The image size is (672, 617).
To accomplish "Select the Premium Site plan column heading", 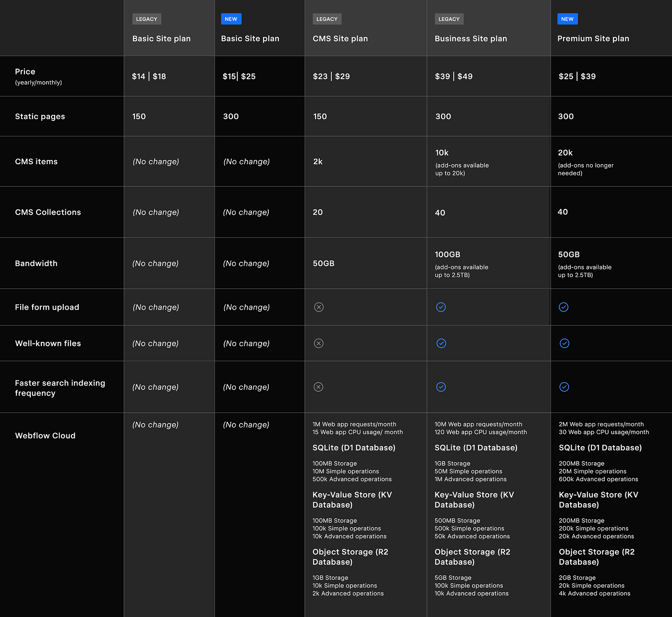I will point(593,38).
